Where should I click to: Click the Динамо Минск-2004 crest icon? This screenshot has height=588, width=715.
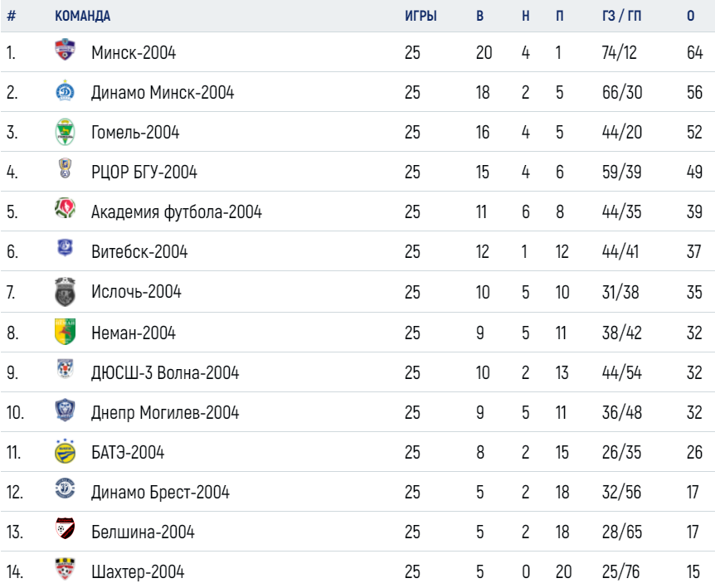(65, 90)
